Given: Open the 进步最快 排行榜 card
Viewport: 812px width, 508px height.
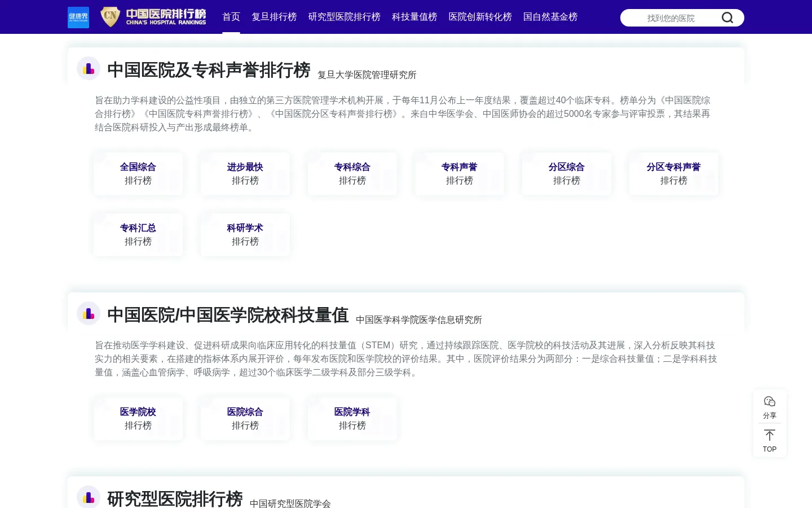Looking at the screenshot, I should click(x=245, y=174).
